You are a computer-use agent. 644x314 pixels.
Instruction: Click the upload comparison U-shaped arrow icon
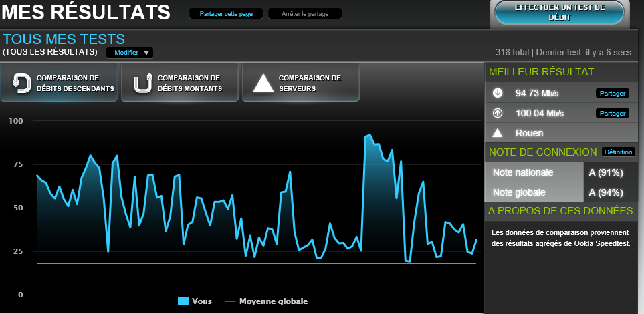142,83
